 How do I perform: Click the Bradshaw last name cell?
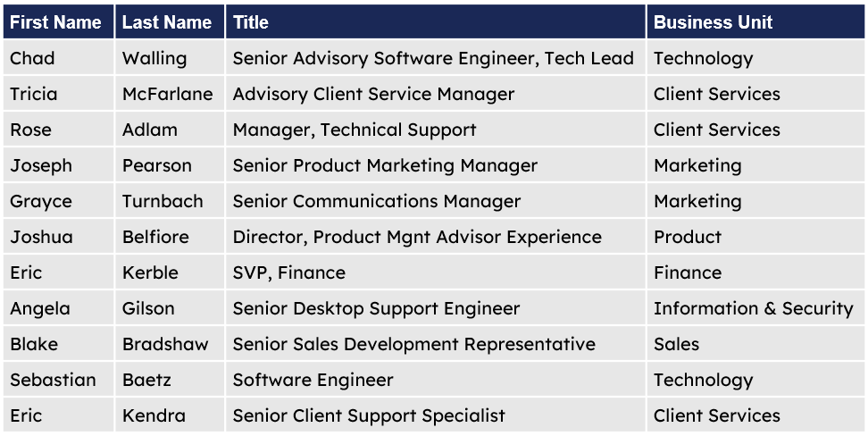coord(170,343)
